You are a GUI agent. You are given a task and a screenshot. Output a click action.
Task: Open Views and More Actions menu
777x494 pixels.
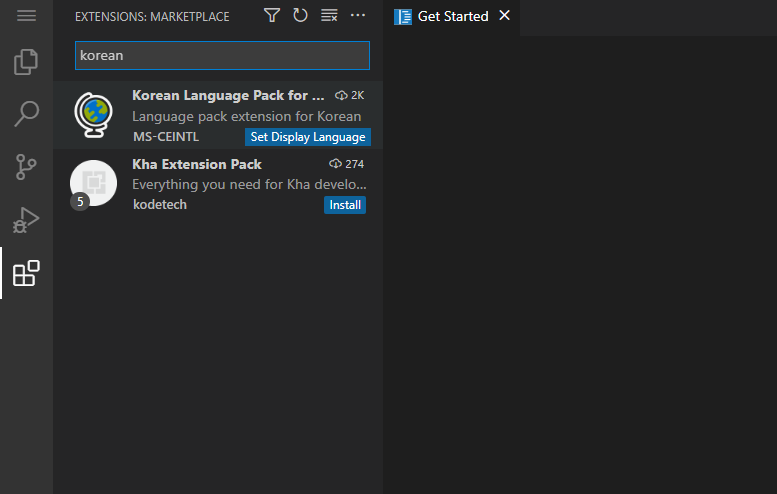[358, 15]
